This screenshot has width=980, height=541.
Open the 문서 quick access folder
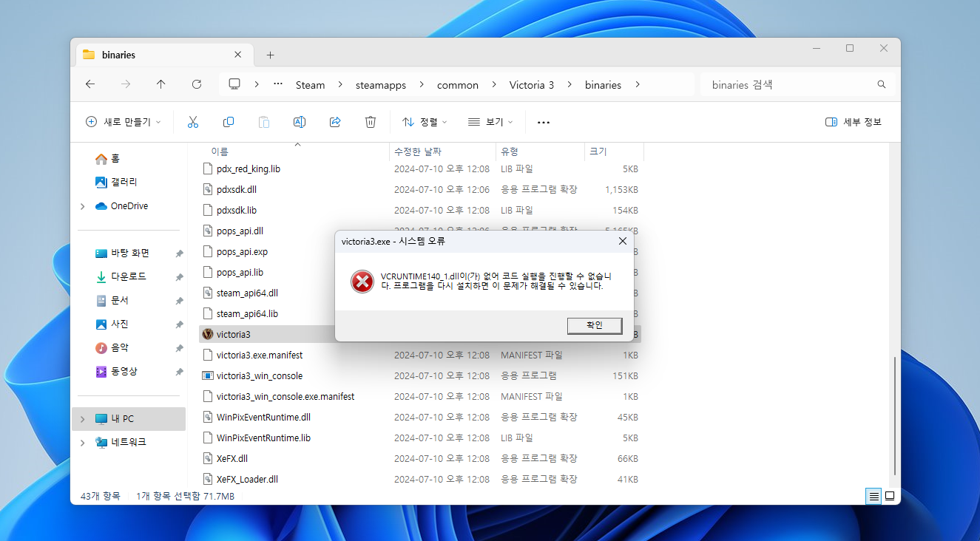click(112, 301)
